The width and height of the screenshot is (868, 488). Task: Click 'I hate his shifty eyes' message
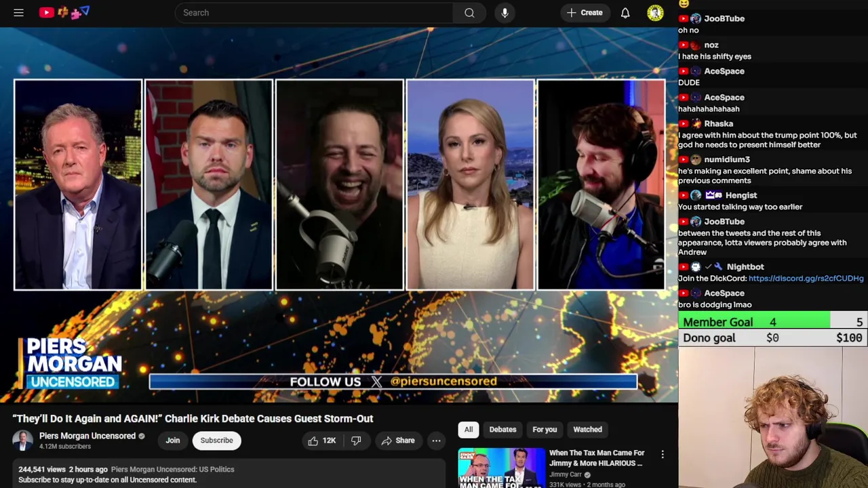(x=715, y=56)
